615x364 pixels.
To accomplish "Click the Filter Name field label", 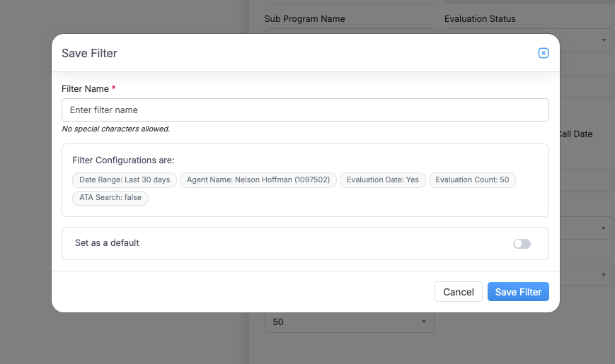I will point(85,89).
